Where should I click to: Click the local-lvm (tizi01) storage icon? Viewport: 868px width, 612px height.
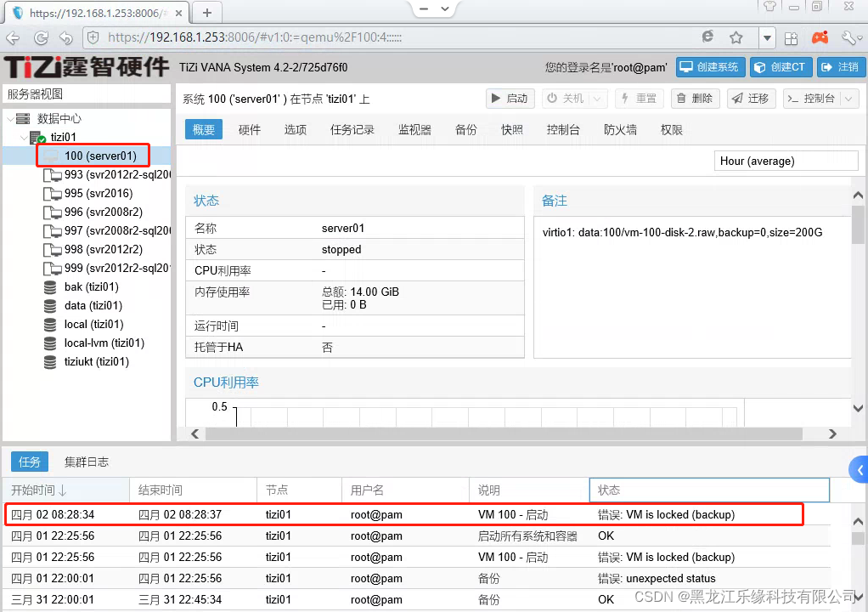(50, 343)
